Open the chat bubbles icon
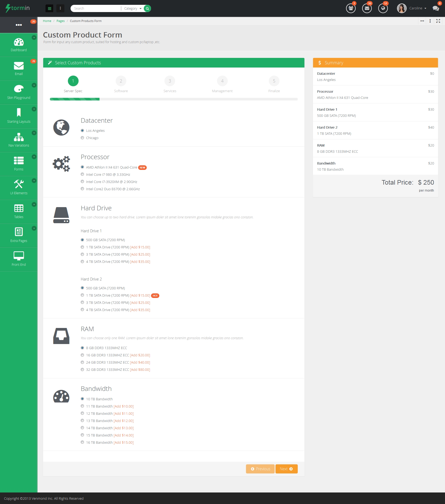Image resolution: width=445 pixels, height=504 pixels. 436,8
